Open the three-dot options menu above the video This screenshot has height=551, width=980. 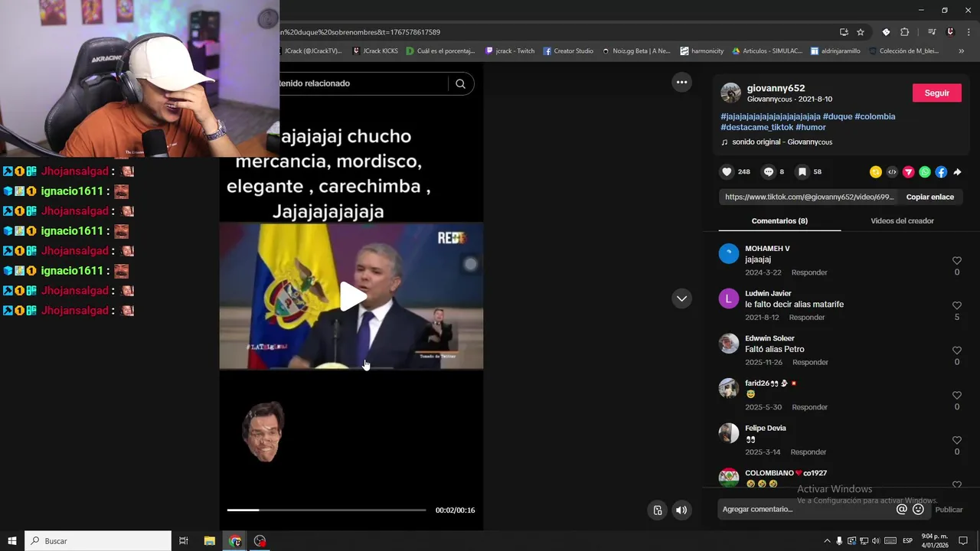point(681,82)
